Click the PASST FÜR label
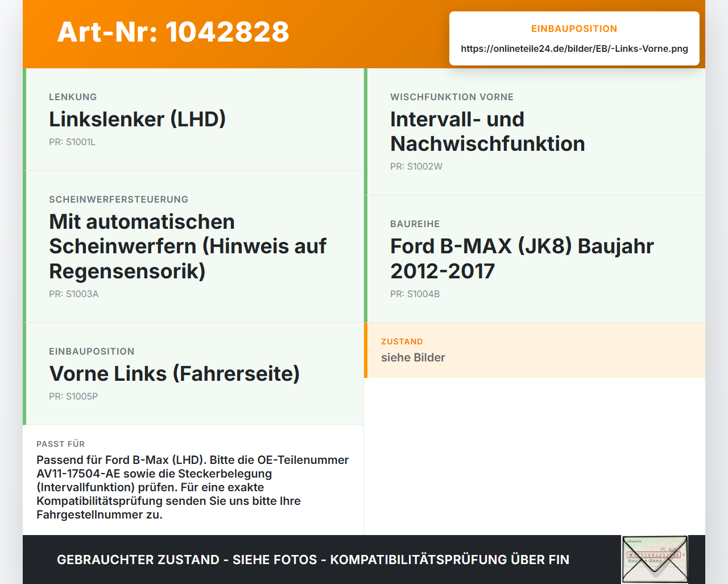Screen dimensions: 728x584 coord(60,444)
